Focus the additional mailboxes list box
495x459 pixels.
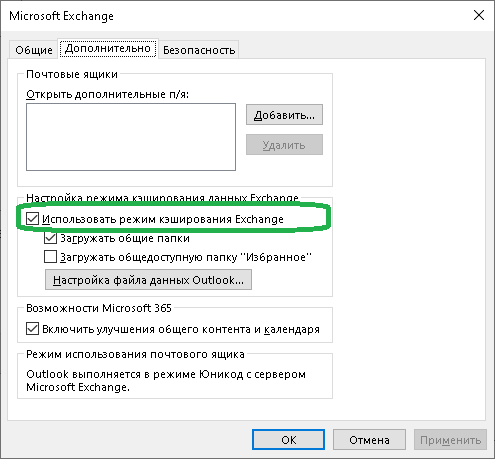[131, 137]
